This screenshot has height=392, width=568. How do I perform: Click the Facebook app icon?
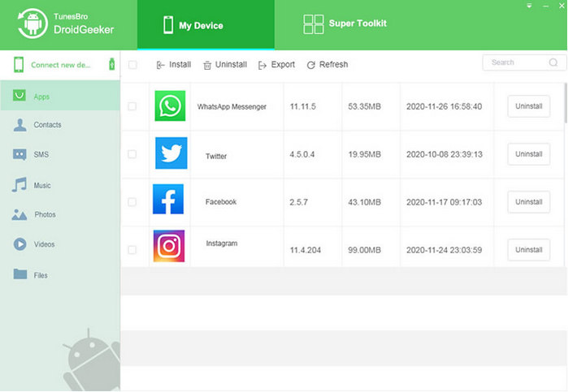point(168,199)
